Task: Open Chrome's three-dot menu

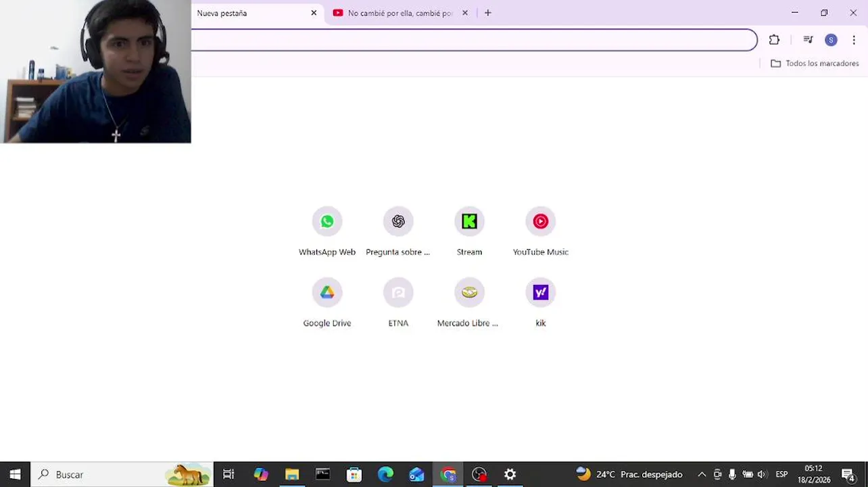Action: [854, 40]
